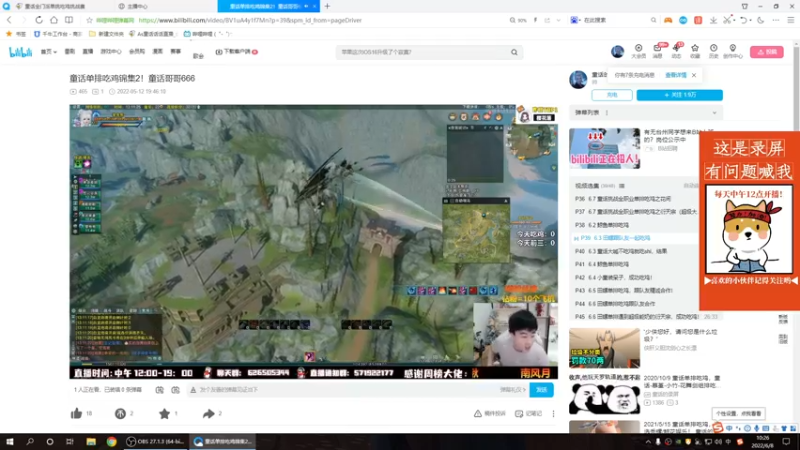
Task: Open the 游戏中心 nav item
Action: [x=111, y=52]
